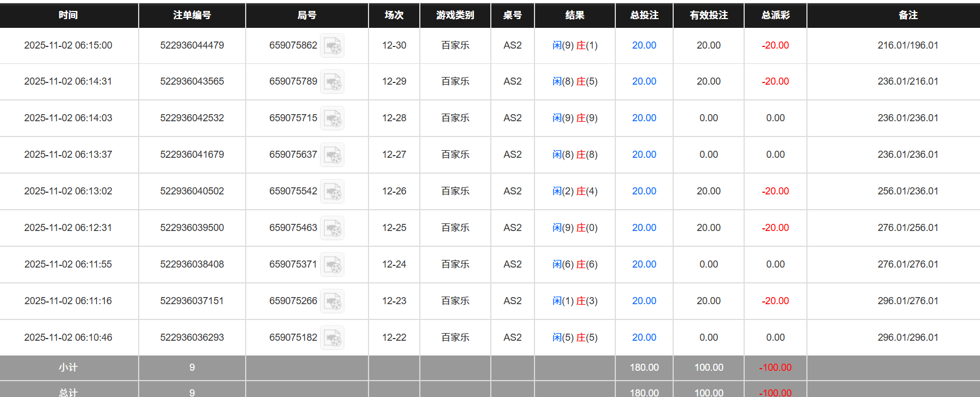Click the 闲(9) 庄(0) result in row 12-25
The width and height of the screenshot is (980, 397).
click(x=574, y=228)
